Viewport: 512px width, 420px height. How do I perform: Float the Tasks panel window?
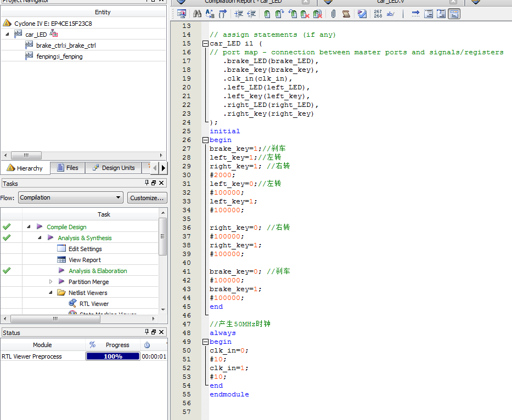154,183
